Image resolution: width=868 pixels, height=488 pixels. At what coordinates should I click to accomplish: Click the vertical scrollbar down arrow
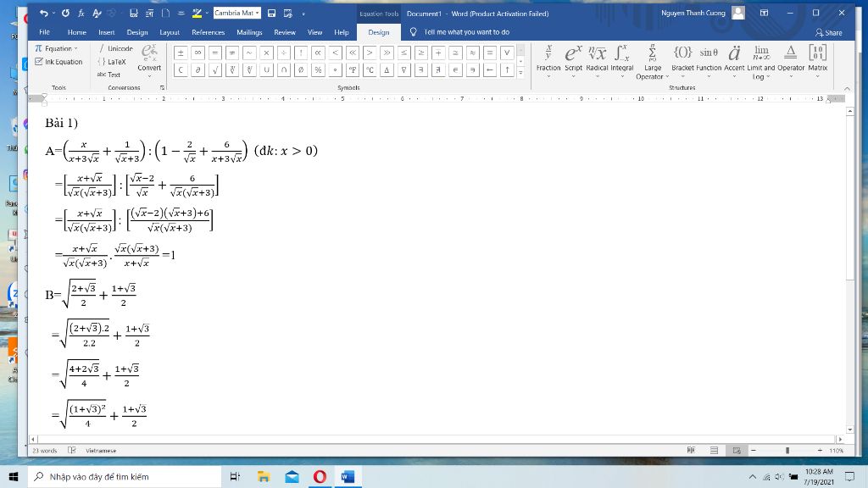point(849,430)
